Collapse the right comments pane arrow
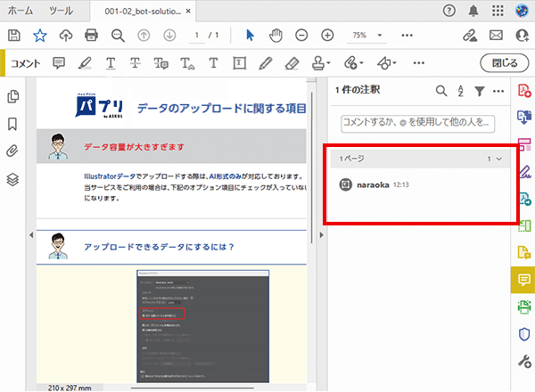The width and height of the screenshot is (535, 392). tap(321, 235)
